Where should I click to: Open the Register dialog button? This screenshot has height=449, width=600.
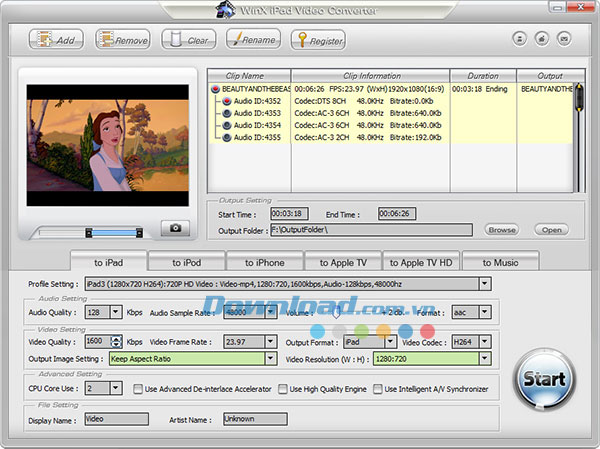coord(318,40)
